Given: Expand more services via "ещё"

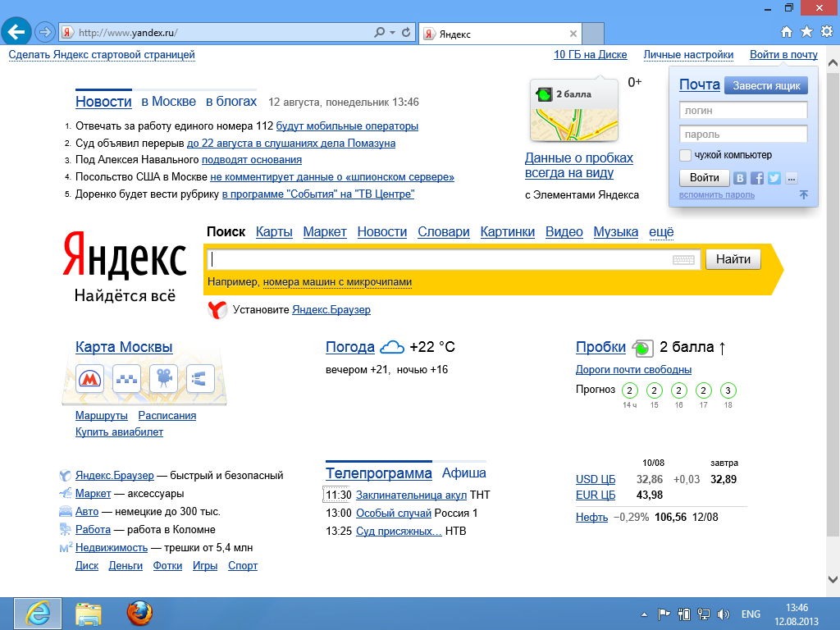Looking at the screenshot, I should [x=661, y=232].
